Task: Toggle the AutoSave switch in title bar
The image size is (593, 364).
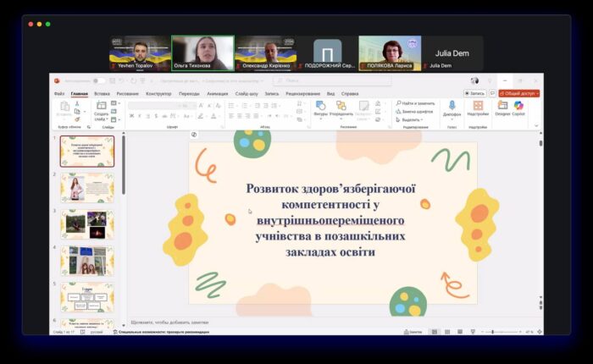Action: tap(98, 80)
